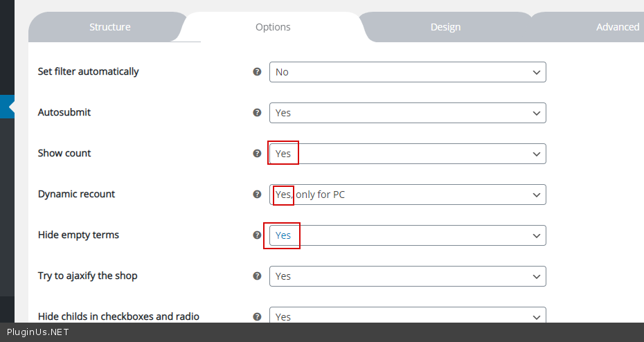The width and height of the screenshot is (644, 342).
Task: Click the left sidebar collapse arrow
Action: click(10, 107)
